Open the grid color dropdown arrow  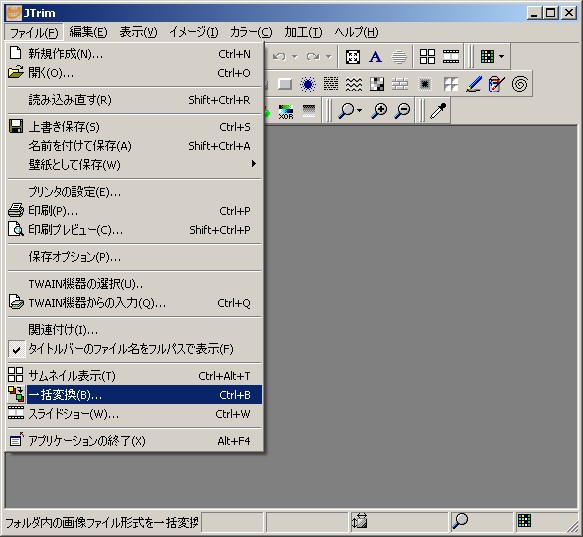coord(502,57)
